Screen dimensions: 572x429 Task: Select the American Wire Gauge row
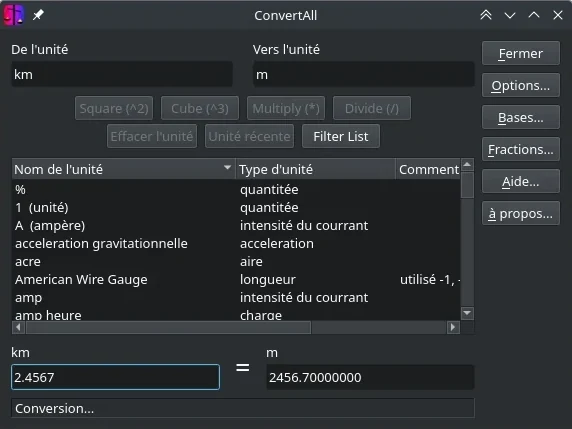236,279
